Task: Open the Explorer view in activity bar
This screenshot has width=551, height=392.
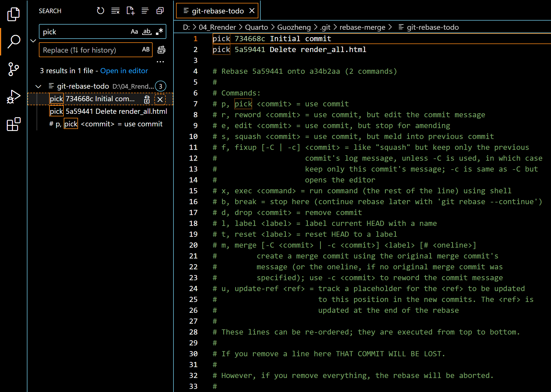Action: (x=13, y=14)
